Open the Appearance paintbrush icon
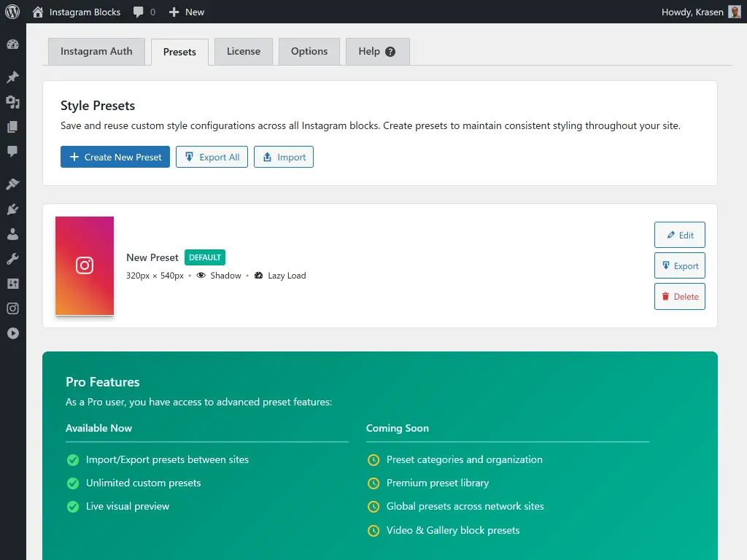Screen dimensions: 747x560 [x=12, y=183]
